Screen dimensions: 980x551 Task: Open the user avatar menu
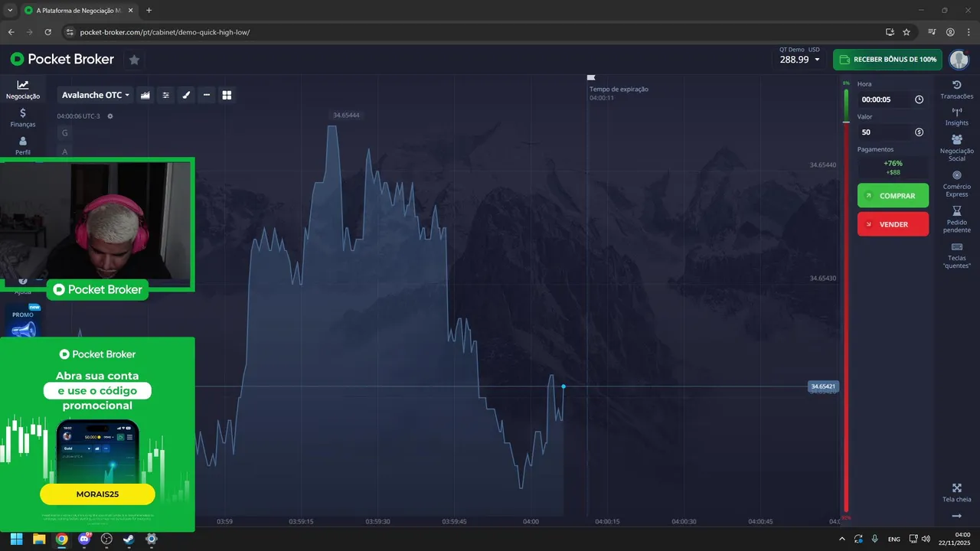(x=959, y=60)
